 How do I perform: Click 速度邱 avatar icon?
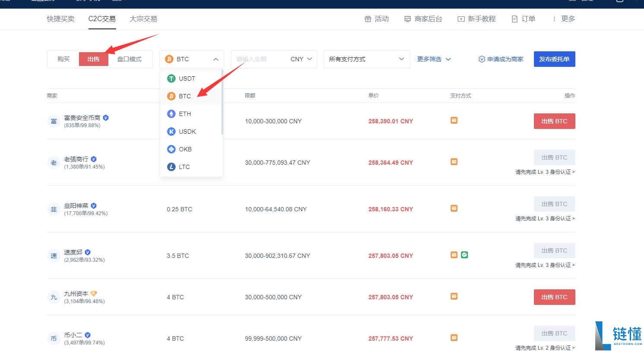(54, 256)
